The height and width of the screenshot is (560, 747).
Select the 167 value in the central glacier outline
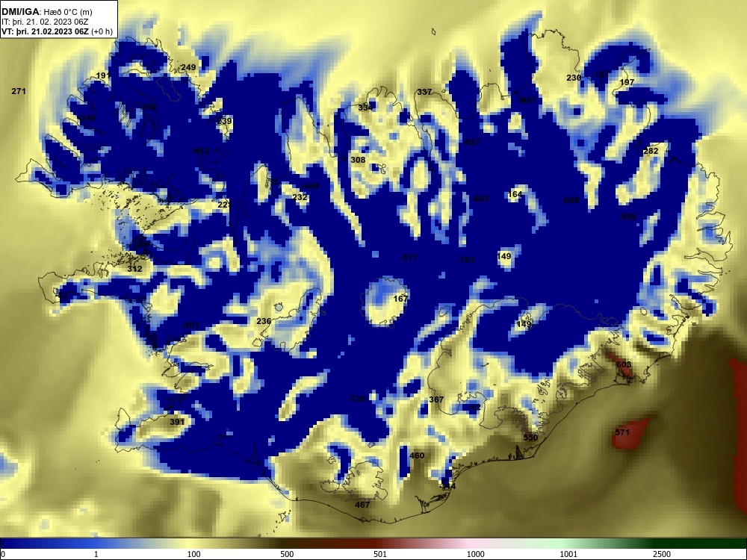pyautogui.click(x=400, y=299)
